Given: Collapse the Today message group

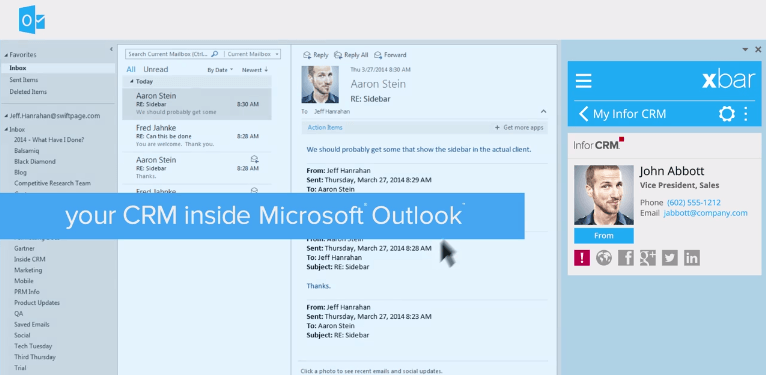Looking at the screenshot, I should tap(131, 82).
